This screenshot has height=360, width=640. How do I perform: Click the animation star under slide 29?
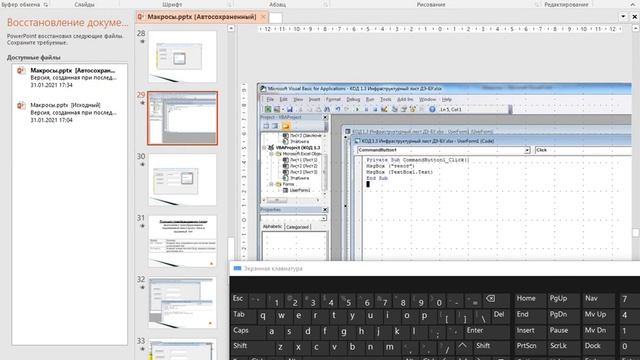pos(142,103)
